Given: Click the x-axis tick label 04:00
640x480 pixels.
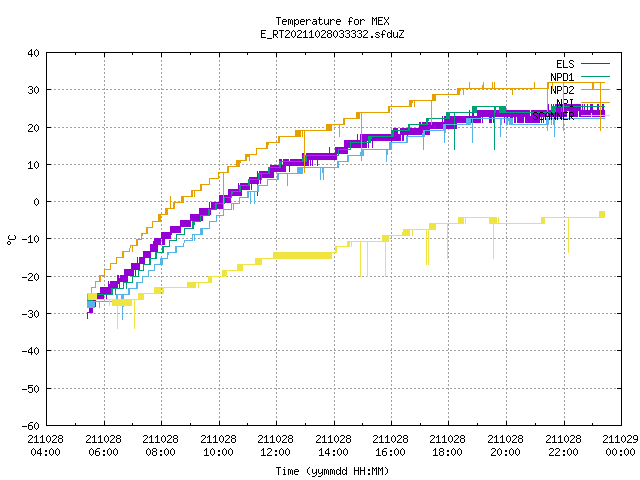Looking at the screenshot, I should [45, 452].
